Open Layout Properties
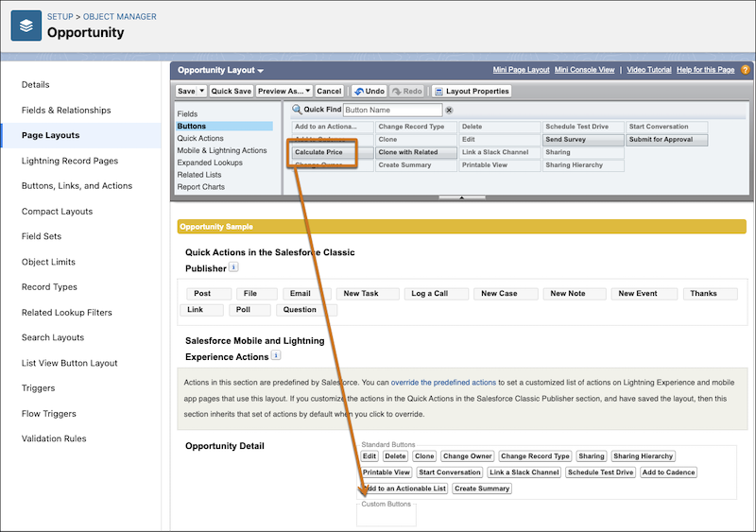This screenshot has height=532, width=756. coord(472,91)
